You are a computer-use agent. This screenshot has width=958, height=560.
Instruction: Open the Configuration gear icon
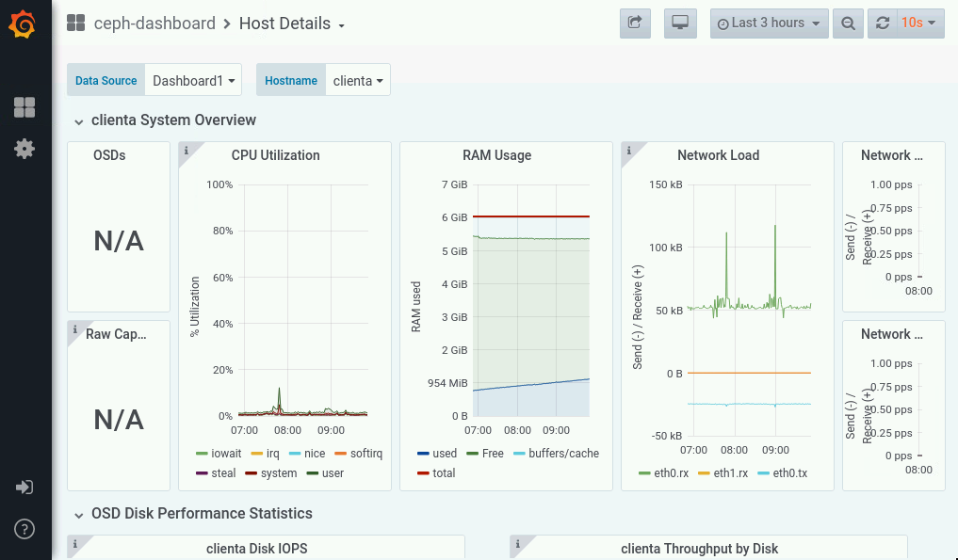tap(24, 149)
